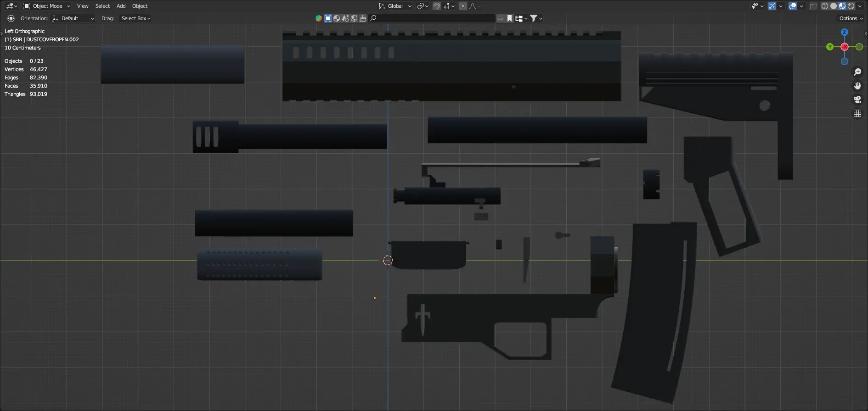Switch to material preview shading

coord(842,6)
